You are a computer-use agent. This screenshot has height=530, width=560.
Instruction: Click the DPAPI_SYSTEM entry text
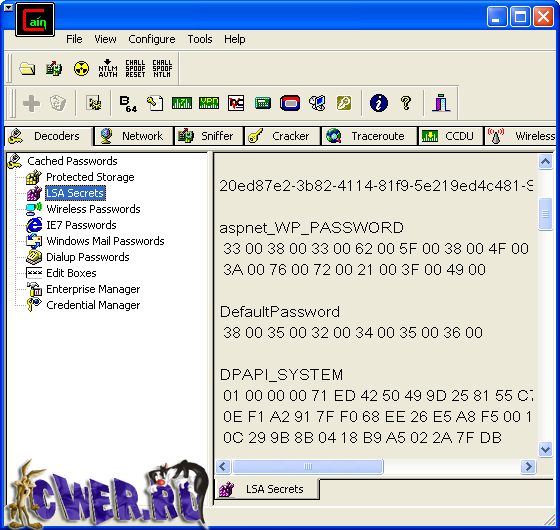pos(281,375)
